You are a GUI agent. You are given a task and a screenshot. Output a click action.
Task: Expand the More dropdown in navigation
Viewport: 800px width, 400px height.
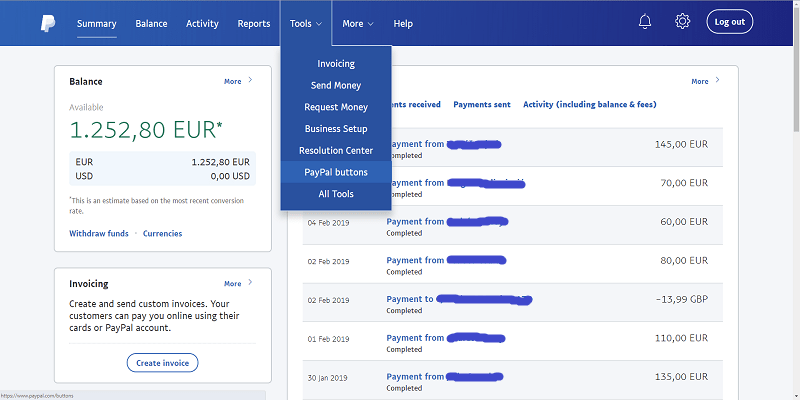pos(357,23)
